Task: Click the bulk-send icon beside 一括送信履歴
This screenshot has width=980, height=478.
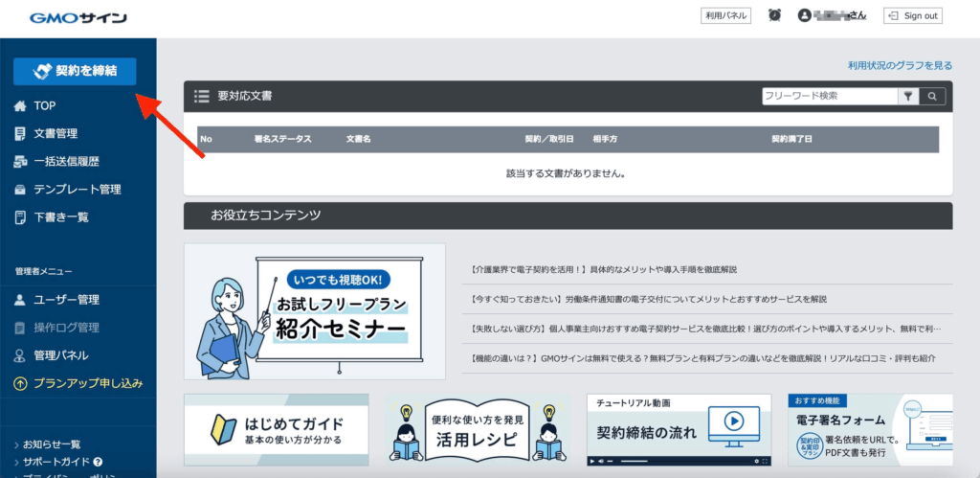Action: coord(20,162)
